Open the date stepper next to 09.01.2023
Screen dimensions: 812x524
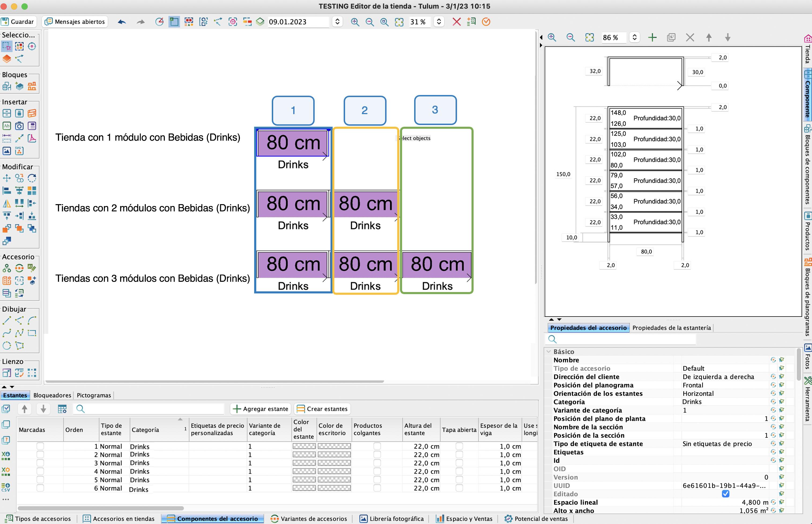(x=337, y=22)
